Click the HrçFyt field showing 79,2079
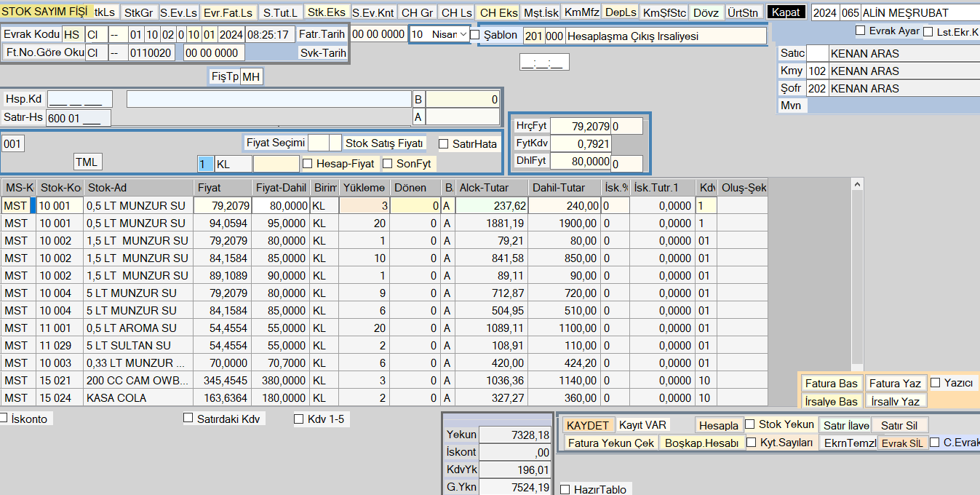 click(581, 126)
